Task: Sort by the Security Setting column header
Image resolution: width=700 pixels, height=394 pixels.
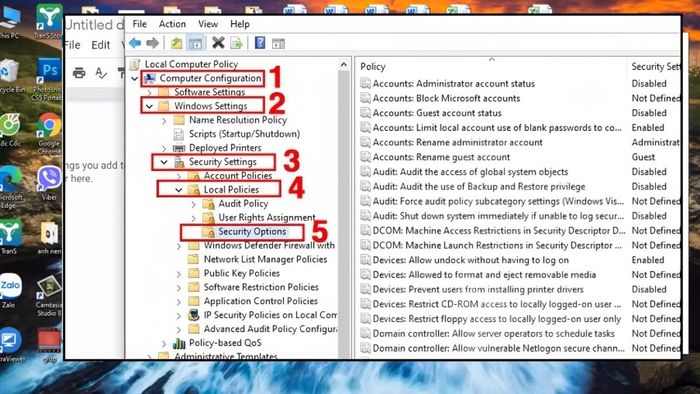Action: 654,66
